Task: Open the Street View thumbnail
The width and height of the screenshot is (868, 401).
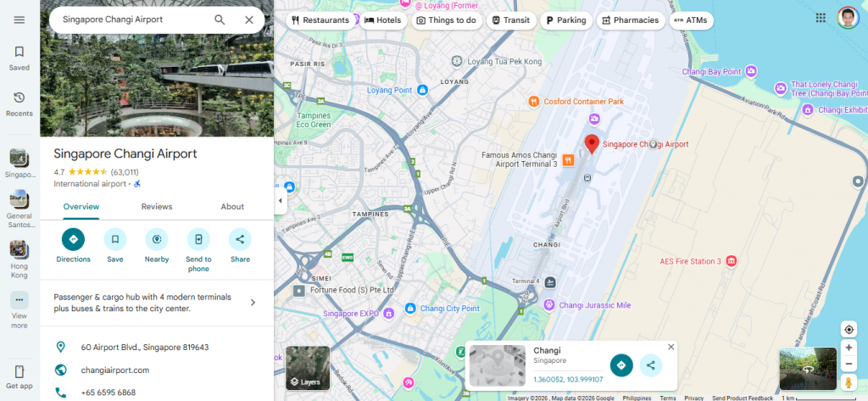Action: point(807,368)
